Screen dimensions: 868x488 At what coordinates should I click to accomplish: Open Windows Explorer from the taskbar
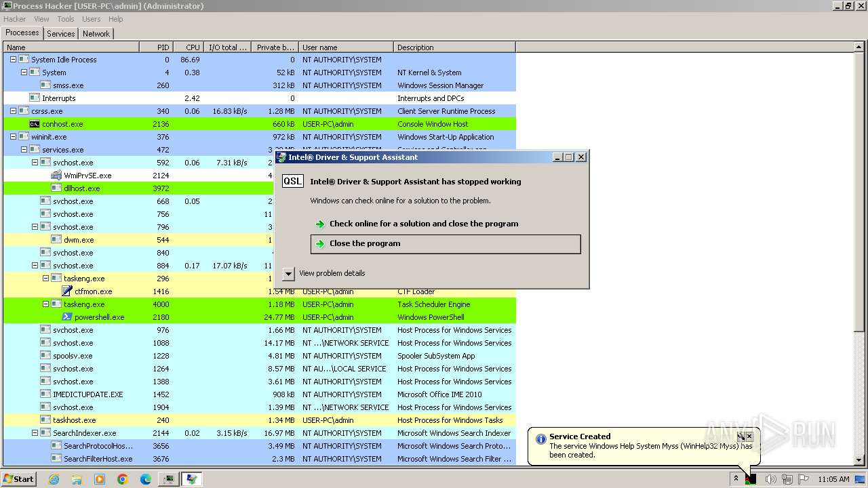point(77,479)
